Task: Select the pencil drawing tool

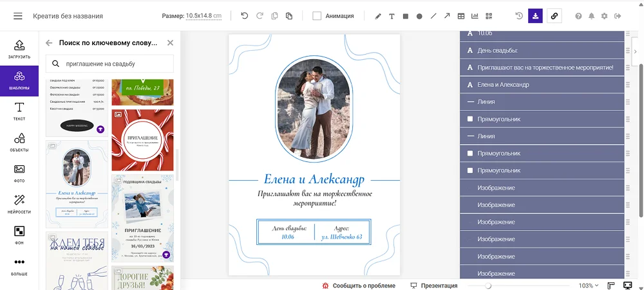Action: [378, 16]
